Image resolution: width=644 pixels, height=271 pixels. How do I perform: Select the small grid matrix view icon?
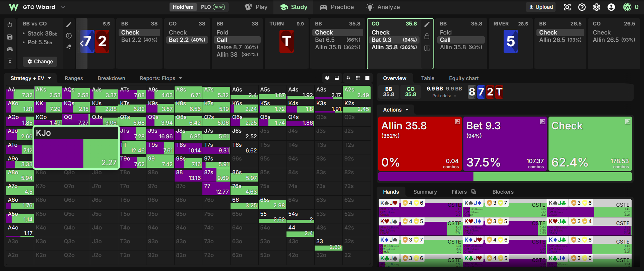tap(358, 78)
